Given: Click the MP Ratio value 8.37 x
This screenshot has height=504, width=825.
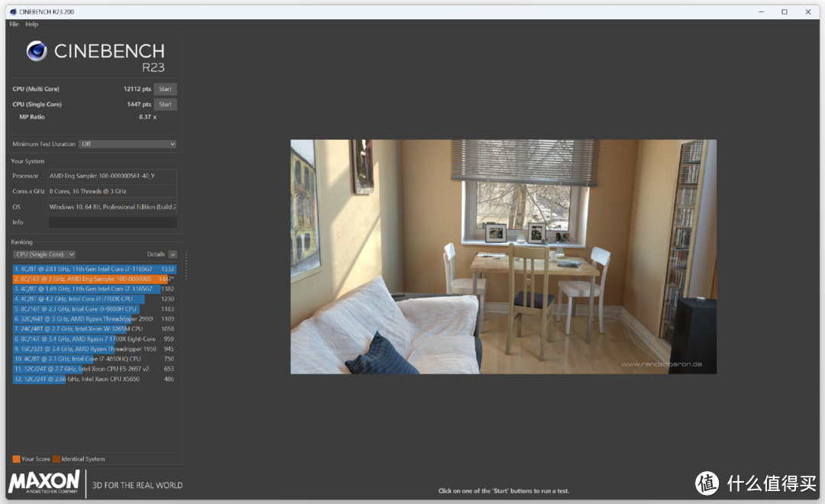Looking at the screenshot, I should (147, 117).
